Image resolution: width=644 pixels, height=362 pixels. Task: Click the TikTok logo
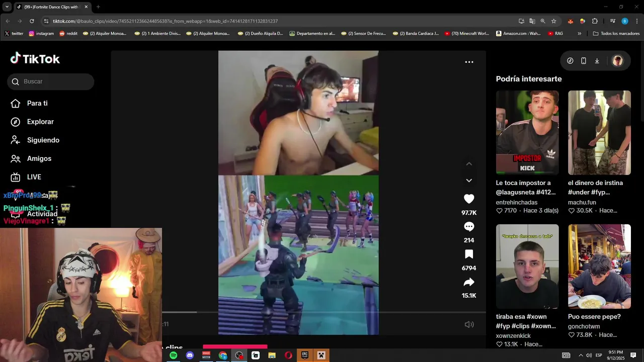click(35, 58)
